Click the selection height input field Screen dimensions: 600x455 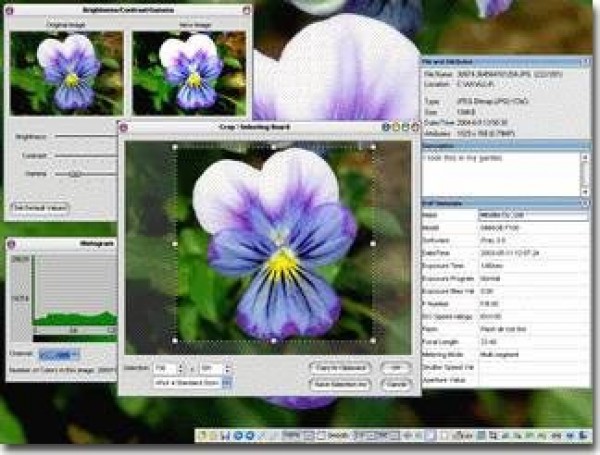pos(212,369)
